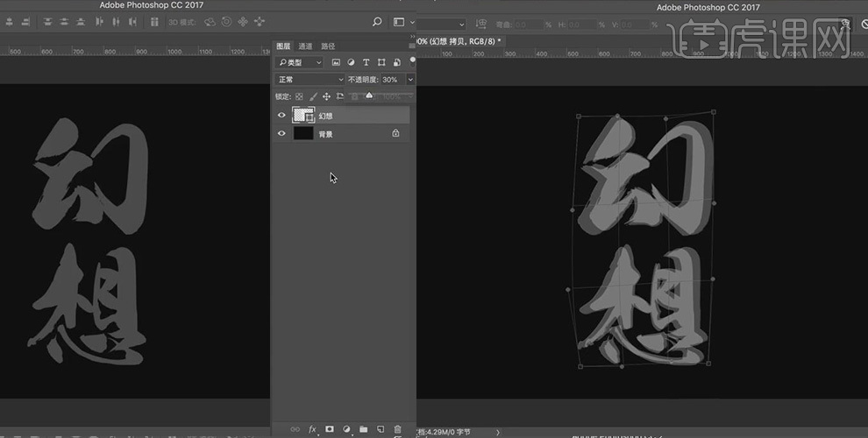
Task: Open the fx layer style menu
Action: pos(312,429)
